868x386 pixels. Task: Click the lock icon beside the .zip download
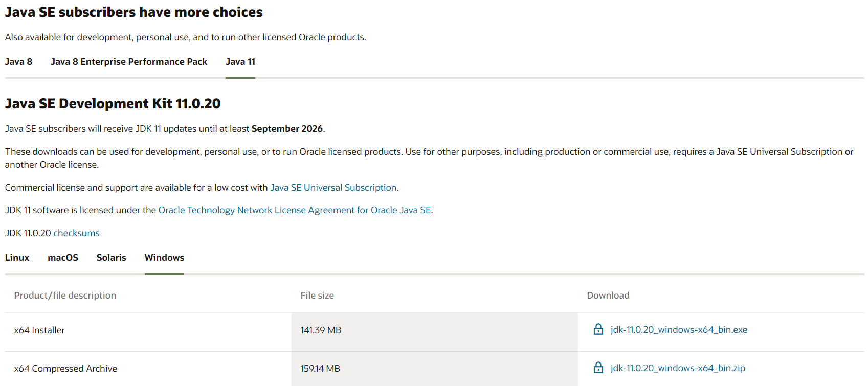[598, 368]
